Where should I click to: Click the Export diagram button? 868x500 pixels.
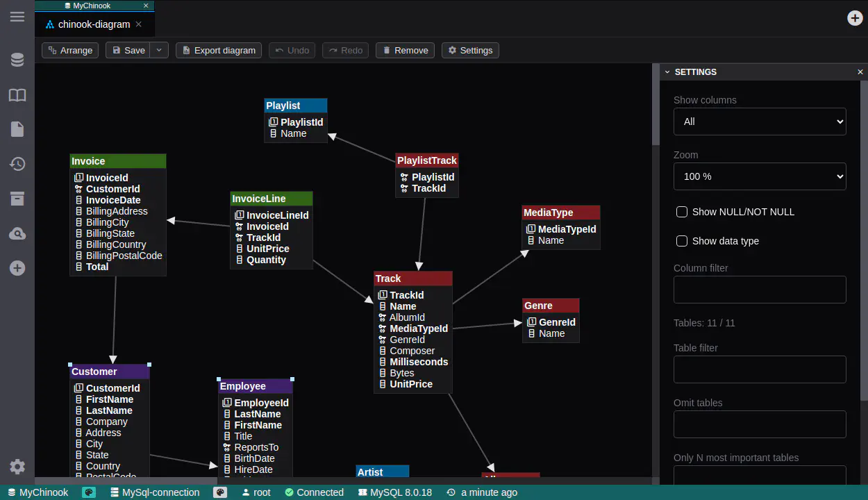[219, 50]
